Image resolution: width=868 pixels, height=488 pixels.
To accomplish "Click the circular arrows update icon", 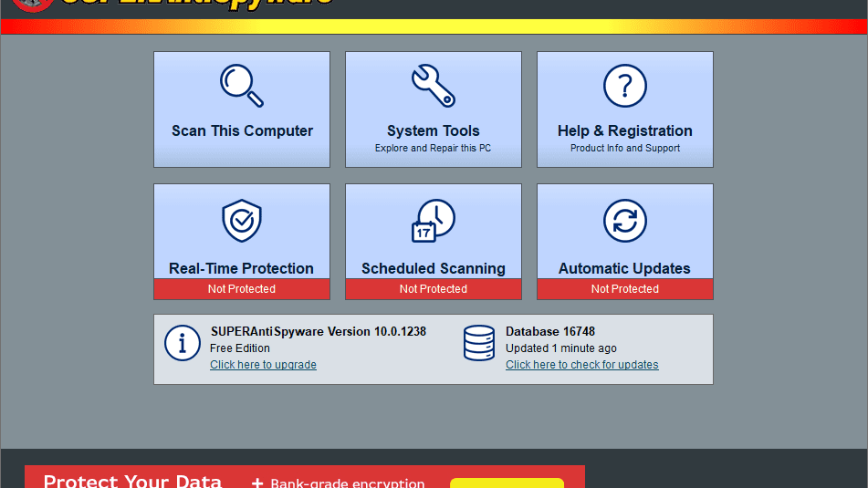I will [625, 221].
